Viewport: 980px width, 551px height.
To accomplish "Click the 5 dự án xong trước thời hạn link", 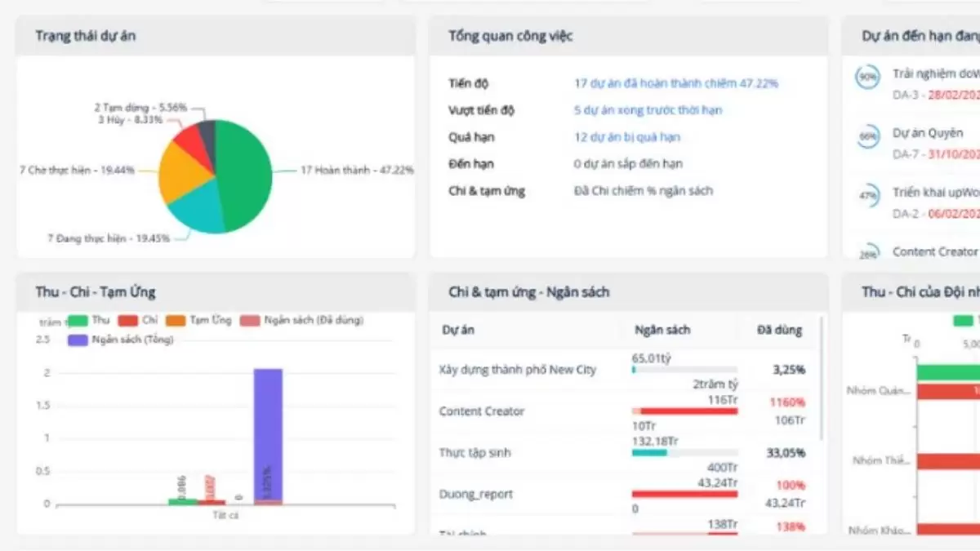I will coord(648,110).
